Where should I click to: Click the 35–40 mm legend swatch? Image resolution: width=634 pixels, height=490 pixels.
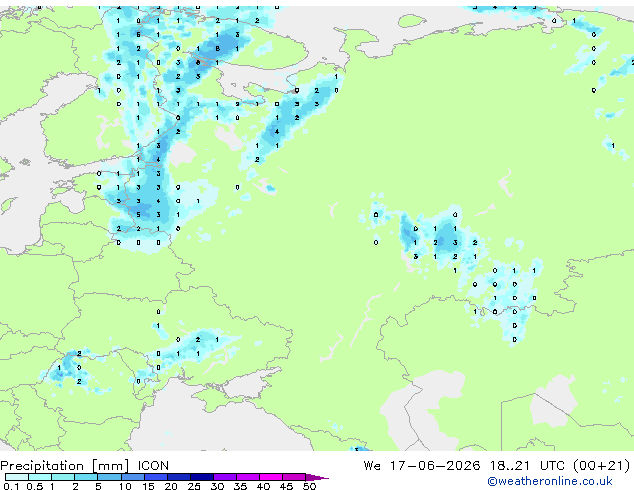coord(247,477)
